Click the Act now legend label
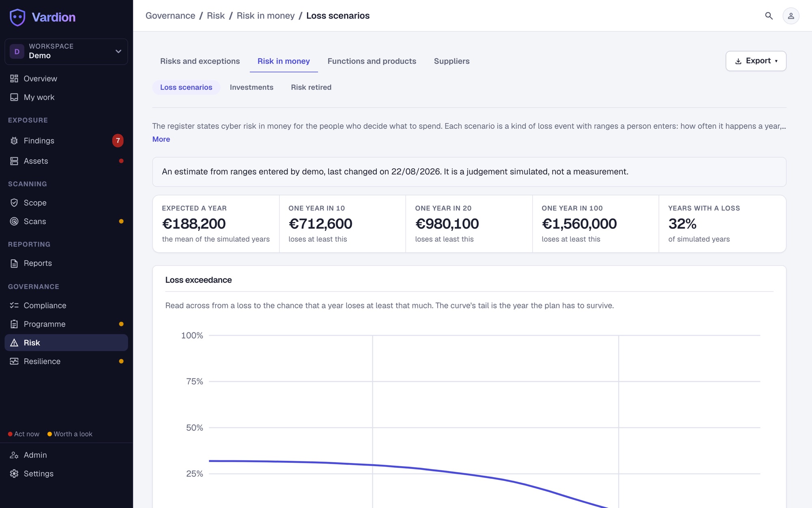This screenshot has height=508, width=812. [x=27, y=434]
